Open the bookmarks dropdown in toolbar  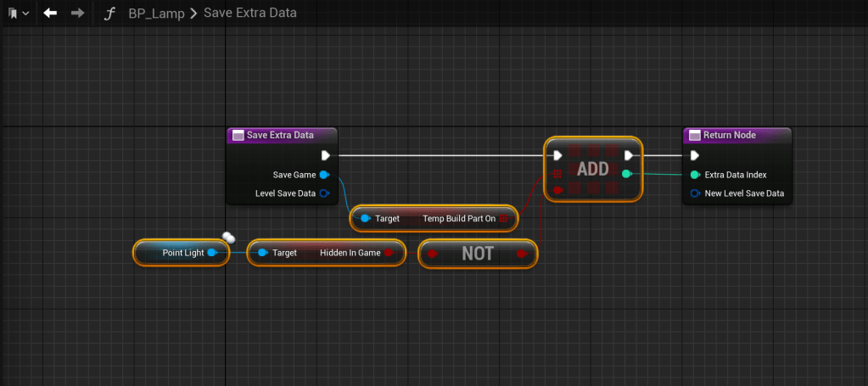(18, 14)
